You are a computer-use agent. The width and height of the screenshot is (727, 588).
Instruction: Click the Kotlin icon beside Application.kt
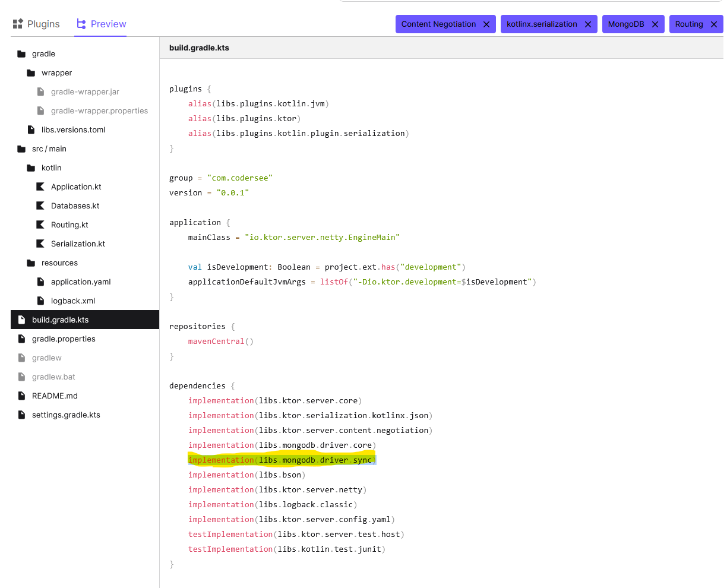(x=39, y=186)
